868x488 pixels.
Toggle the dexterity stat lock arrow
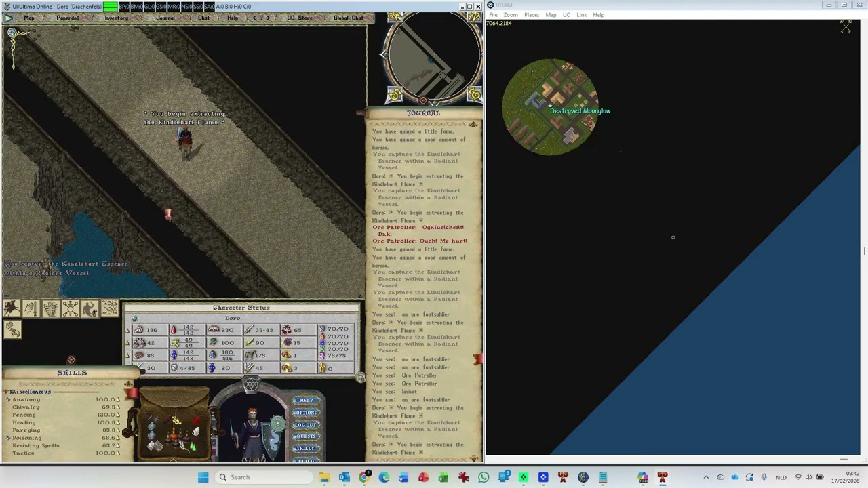point(127,343)
